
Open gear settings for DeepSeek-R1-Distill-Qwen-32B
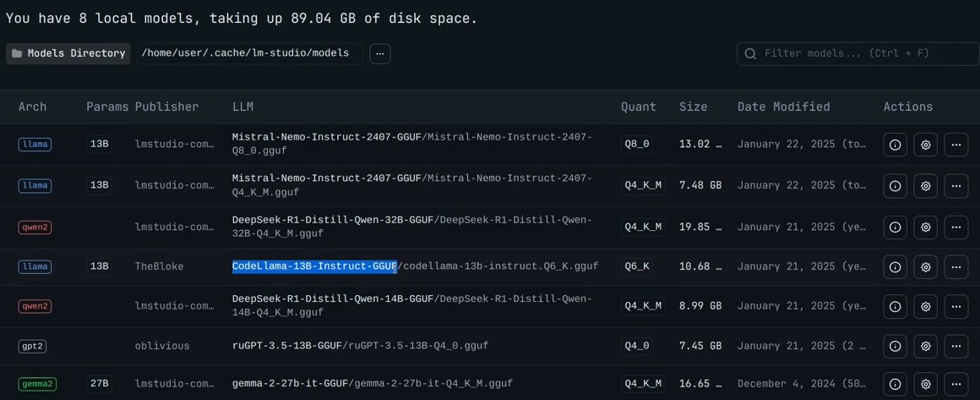(x=926, y=227)
